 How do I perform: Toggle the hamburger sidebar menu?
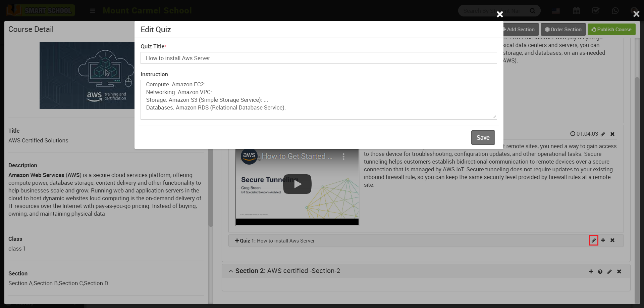tap(93, 11)
